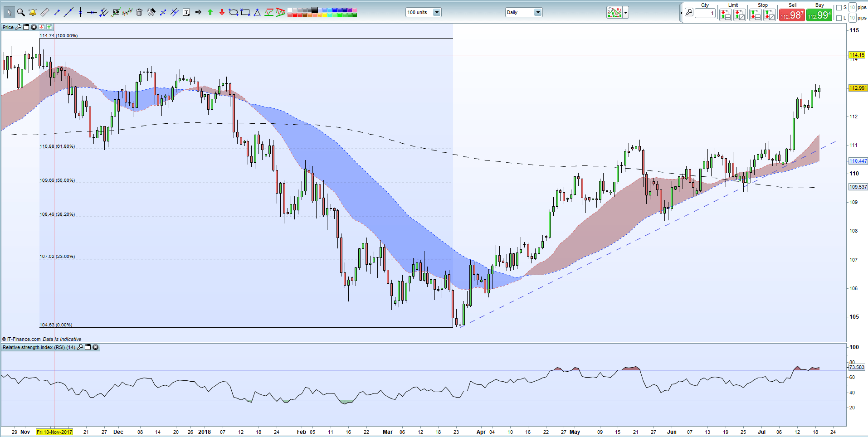This screenshot has width=868, height=437.
Task: Toggle the L limit pips checkbox
Action: click(839, 18)
